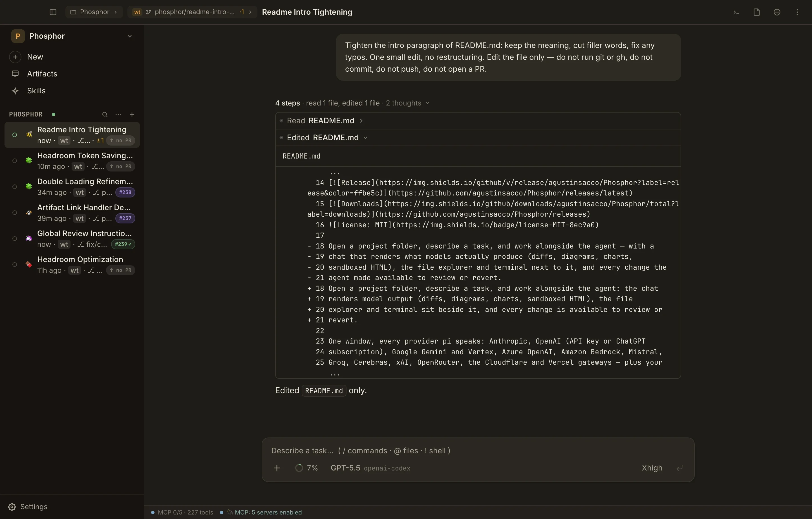812x519 pixels.
Task: Open the Double Loading Refinem session
Action: 72,187
